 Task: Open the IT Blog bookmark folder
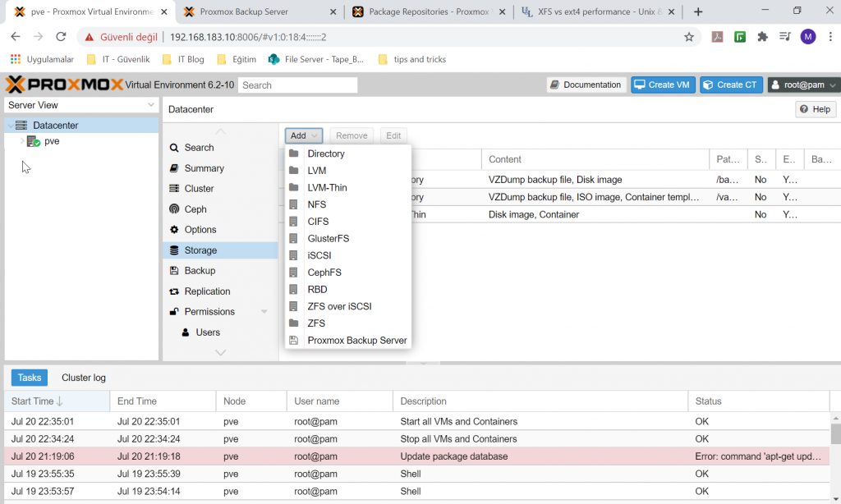[183, 59]
